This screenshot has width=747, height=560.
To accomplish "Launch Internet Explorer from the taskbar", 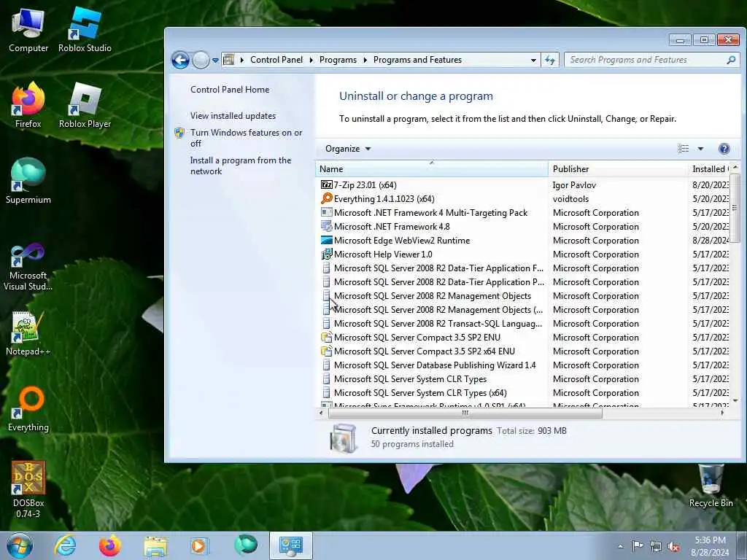I will (65, 545).
